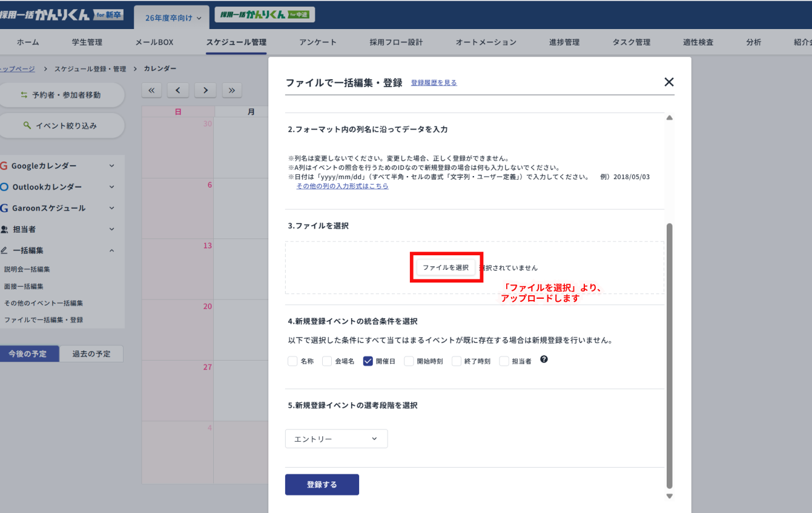Uncheck the 開催日 checkbox
812x513 pixels.
(x=368, y=360)
